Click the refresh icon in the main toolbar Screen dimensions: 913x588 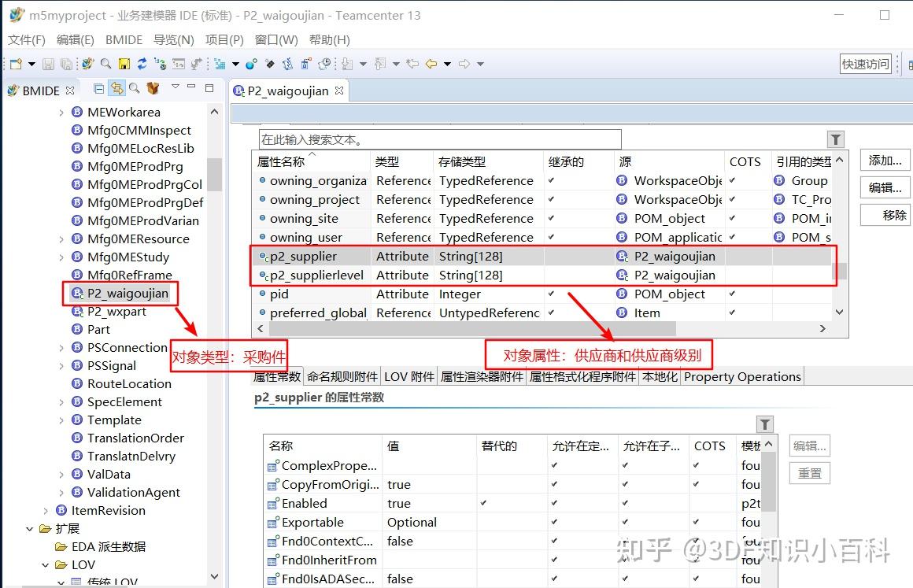(142, 64)
